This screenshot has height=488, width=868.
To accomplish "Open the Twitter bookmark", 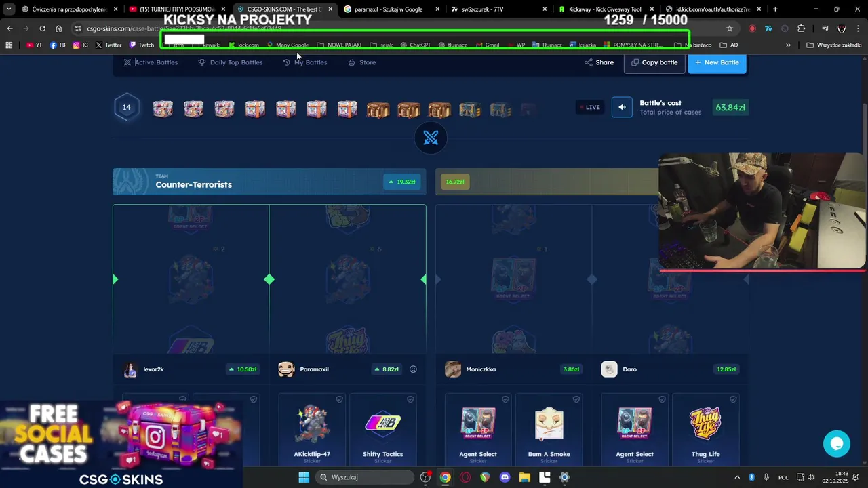I will [x=108, y=45].
